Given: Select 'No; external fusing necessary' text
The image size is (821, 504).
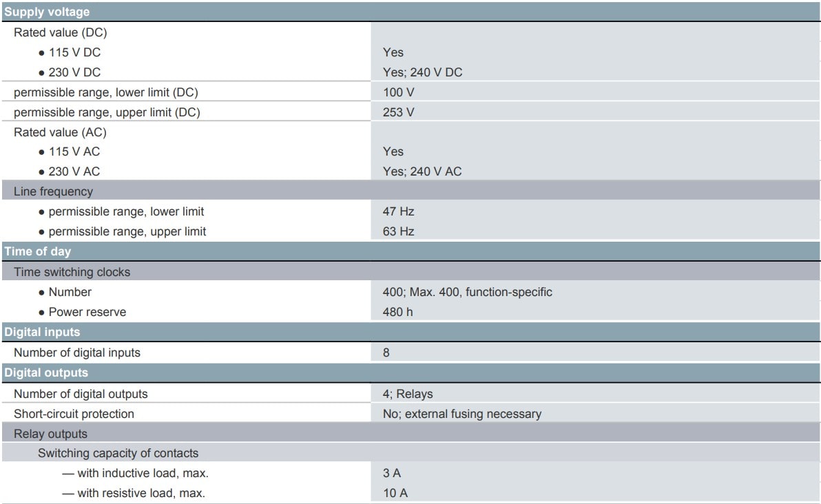Looking at the screenshot, I should coord(462,413).
